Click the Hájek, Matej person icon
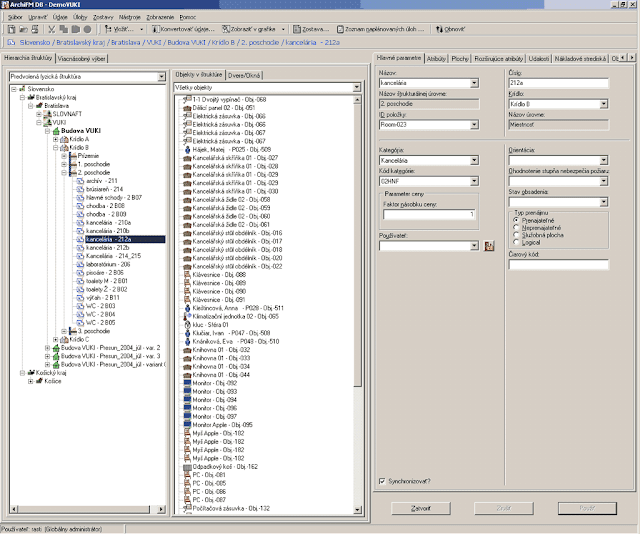This screenshot has width=640, height=534. [187, 149]
